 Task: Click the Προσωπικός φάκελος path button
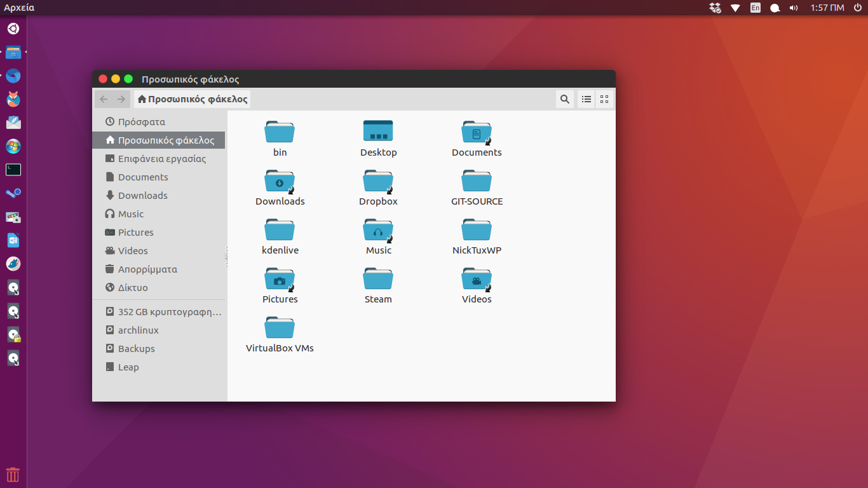[192, 99]
